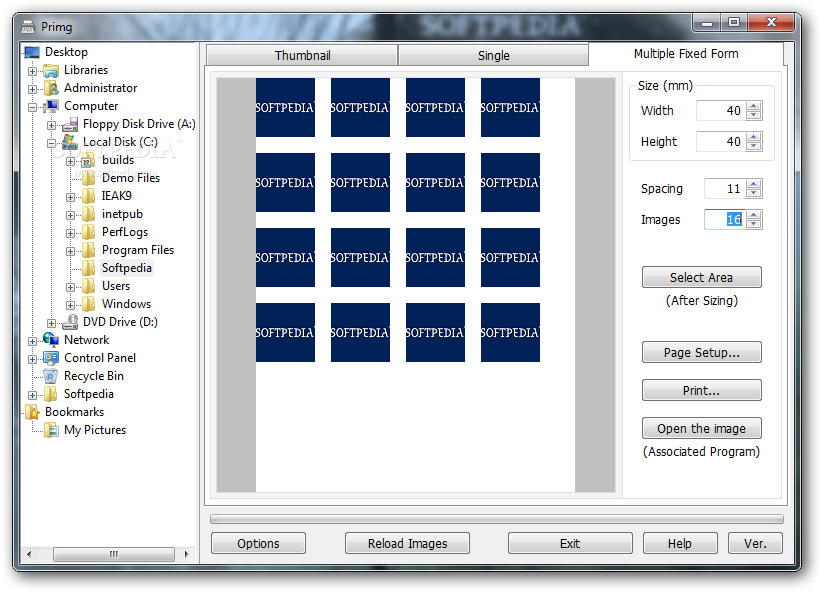Viewport: 822px width, 592px height.
Task: Expand the Libraries tree node
Action: click(33, 71)
